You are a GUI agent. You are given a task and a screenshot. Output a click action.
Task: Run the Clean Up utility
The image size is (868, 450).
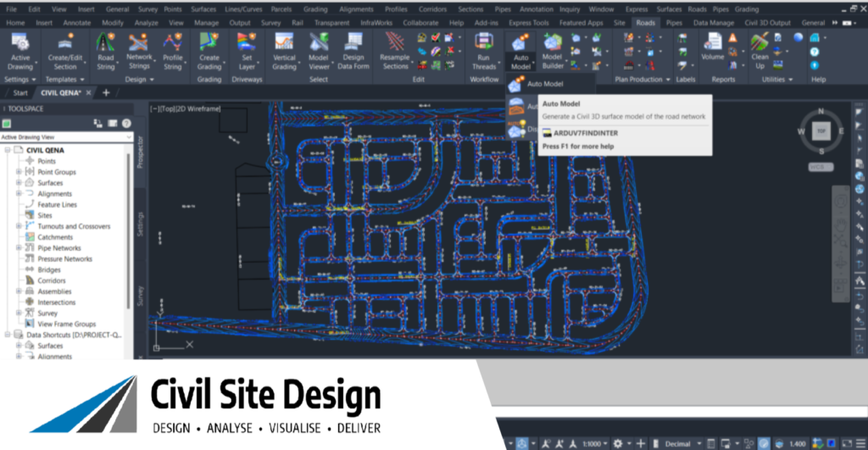click(759, 52)
